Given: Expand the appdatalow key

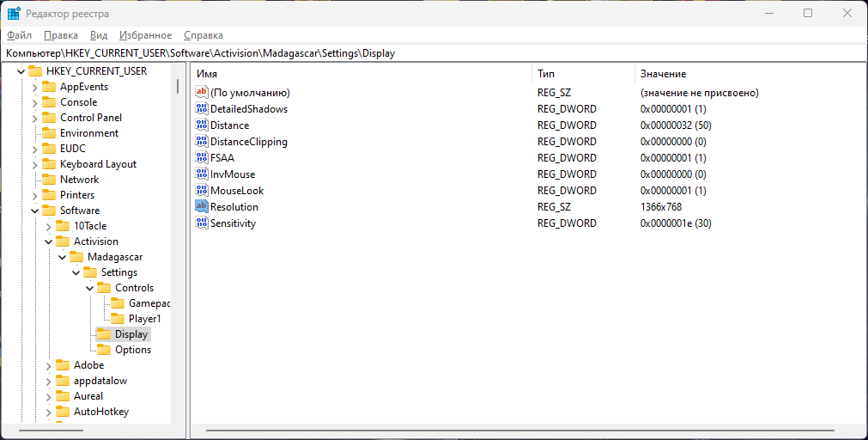Looking at the screenshot, I should click(x=49, y=382).
